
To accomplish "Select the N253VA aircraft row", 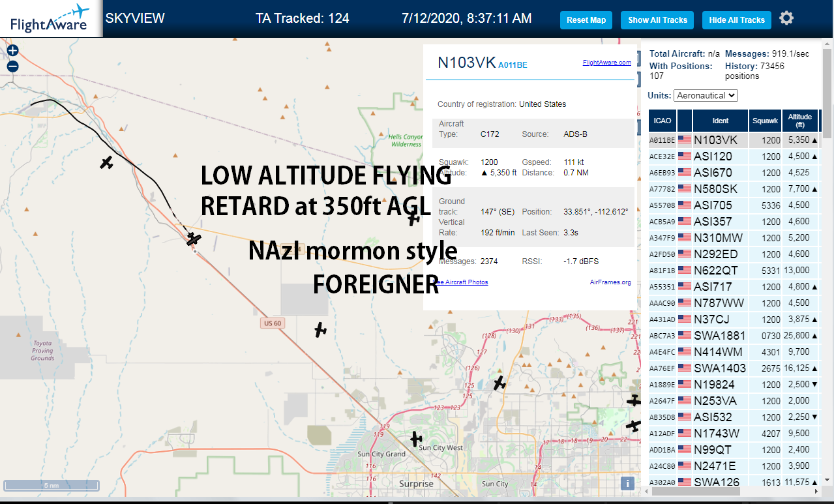I will pos(734,401).
